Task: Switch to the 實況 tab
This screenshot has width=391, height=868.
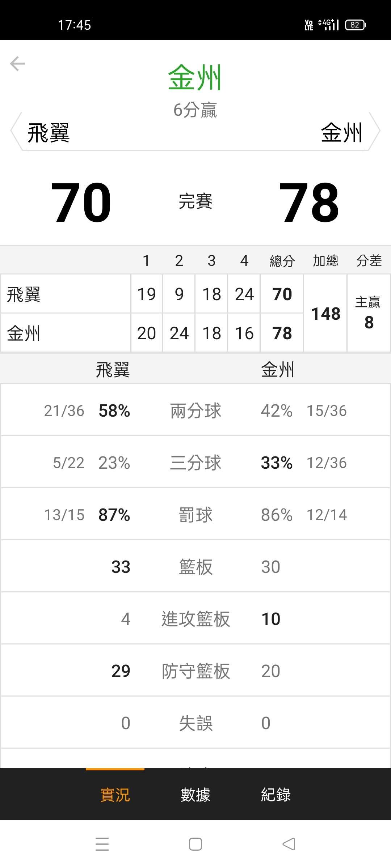Action: pyautogui.click(x=115, y=795)
